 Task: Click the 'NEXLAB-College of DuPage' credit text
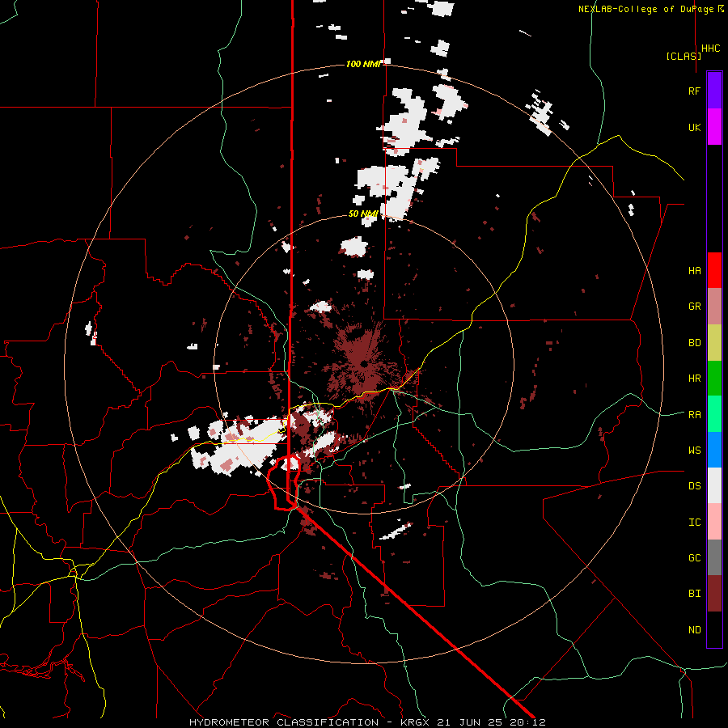click(x=645, y=9)
